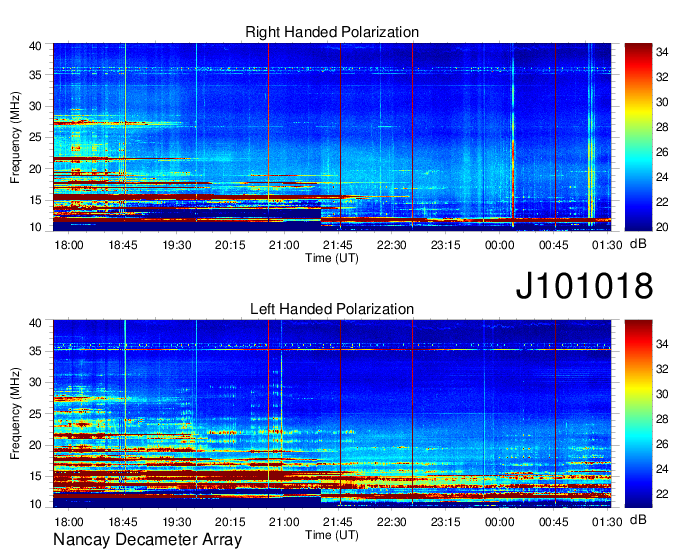Click 10 MHz tick on Left Handed plot
The width and height of the screenshot is (680, 552).
[x=35, y=504]
